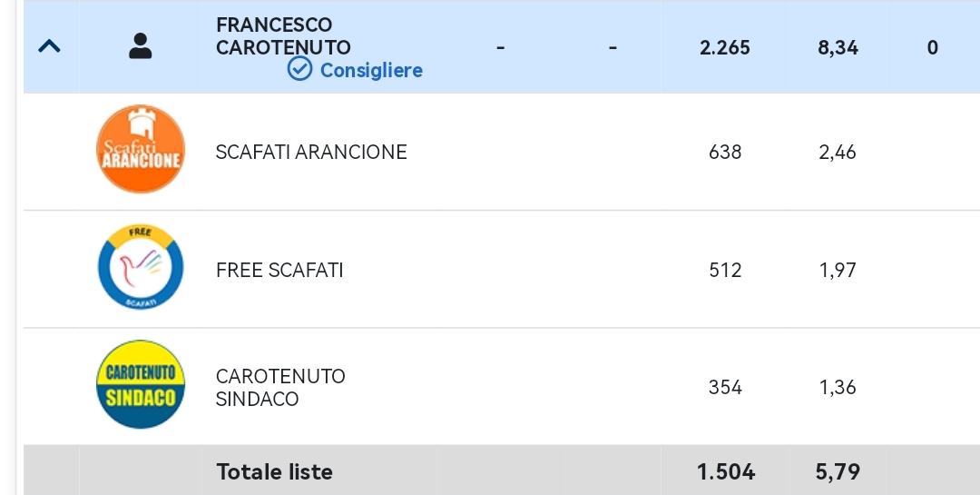
Task: Click the Consigliere label link
Action: point(371,70)
